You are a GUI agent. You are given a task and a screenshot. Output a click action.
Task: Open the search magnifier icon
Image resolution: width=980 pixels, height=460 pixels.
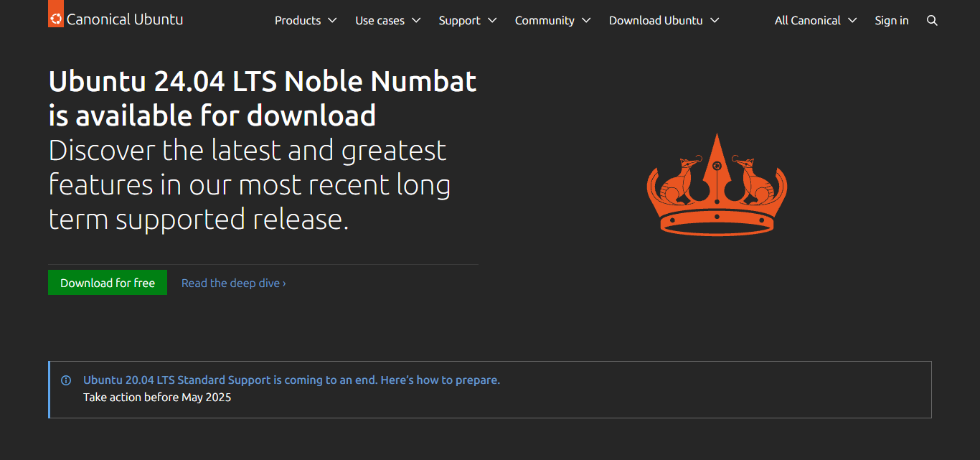click(x=932, y=21)
